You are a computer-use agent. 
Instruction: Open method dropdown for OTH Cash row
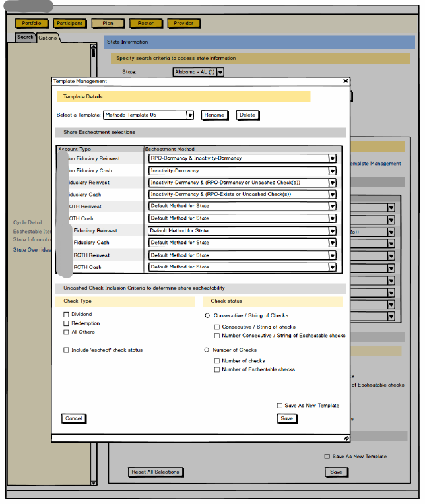[242, 218]
